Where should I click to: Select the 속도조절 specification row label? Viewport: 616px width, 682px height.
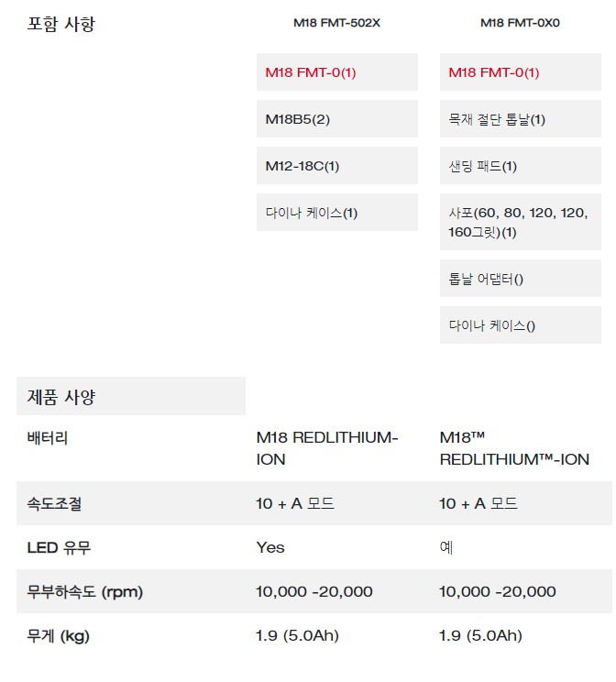pyautogui.click(x=54, y=503)
